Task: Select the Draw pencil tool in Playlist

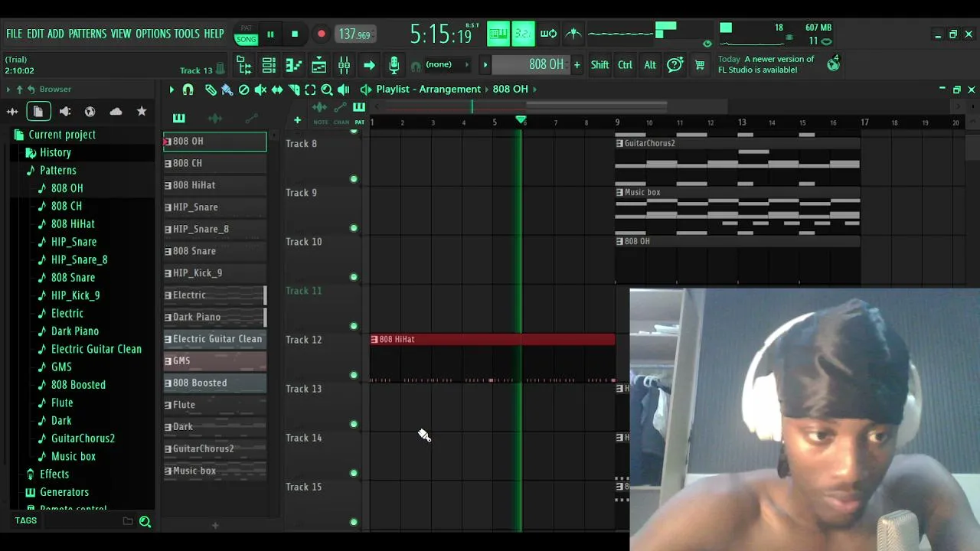Action: [211, 90]
